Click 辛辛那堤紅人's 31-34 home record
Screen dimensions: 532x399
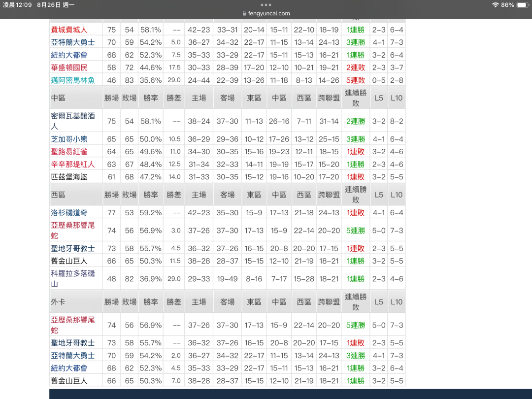[199, 165]
